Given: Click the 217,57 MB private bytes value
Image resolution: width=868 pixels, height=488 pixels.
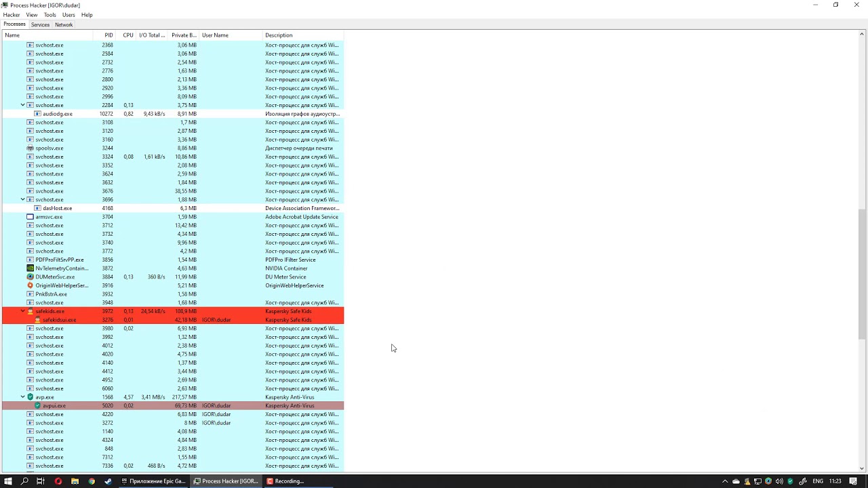Looking at the screenshot, I should coord(184,397).
